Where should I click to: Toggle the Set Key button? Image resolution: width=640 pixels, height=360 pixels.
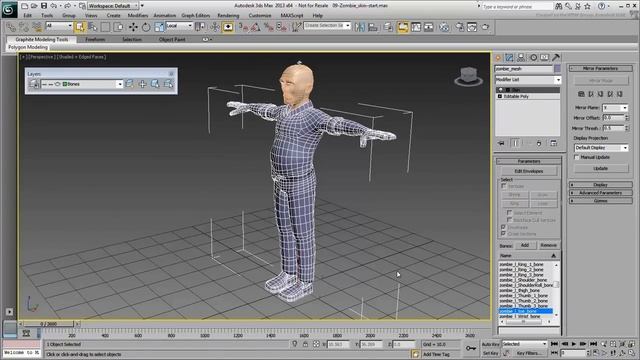[x=490, y=353]
